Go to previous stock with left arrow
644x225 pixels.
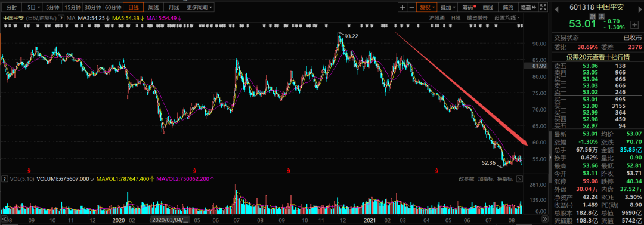pyautogui.click(x=556, y=7)
